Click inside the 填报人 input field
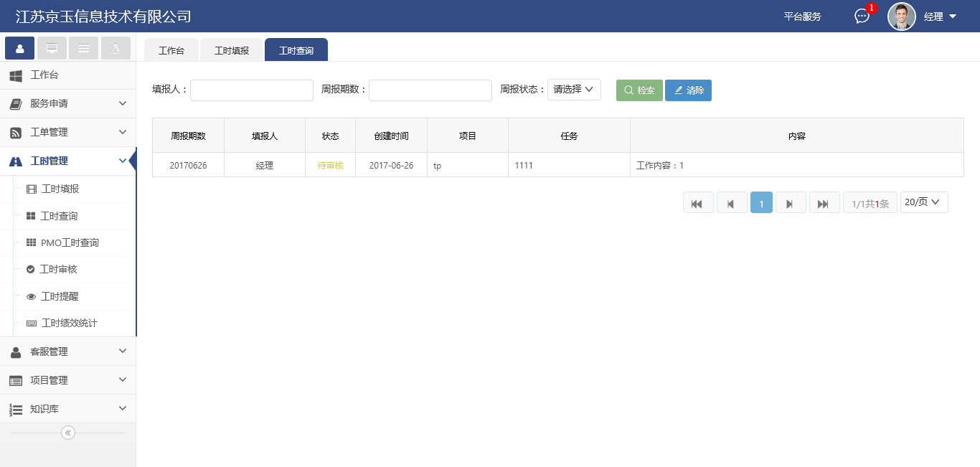Screen dimensions: 980x467 tap(251, 90)
